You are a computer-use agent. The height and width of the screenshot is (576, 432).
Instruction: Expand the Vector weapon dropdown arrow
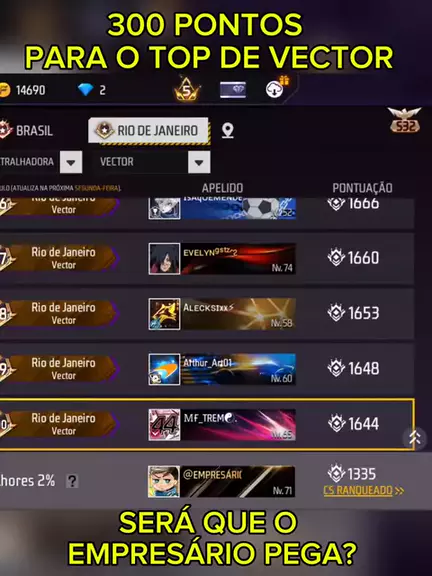click(199, 162)
